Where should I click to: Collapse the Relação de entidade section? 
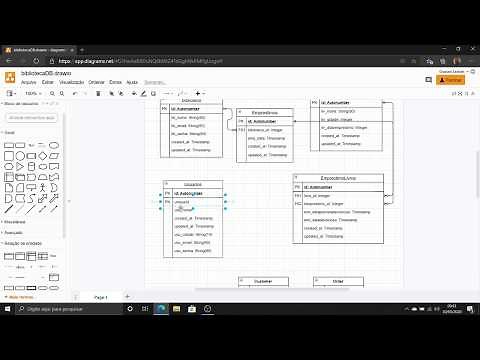point(22,243)
